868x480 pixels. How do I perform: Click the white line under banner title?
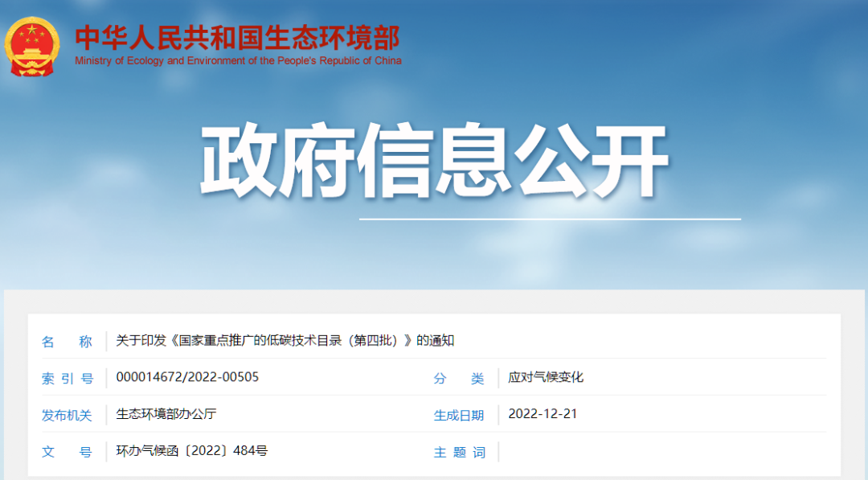(x=549, y=219)
